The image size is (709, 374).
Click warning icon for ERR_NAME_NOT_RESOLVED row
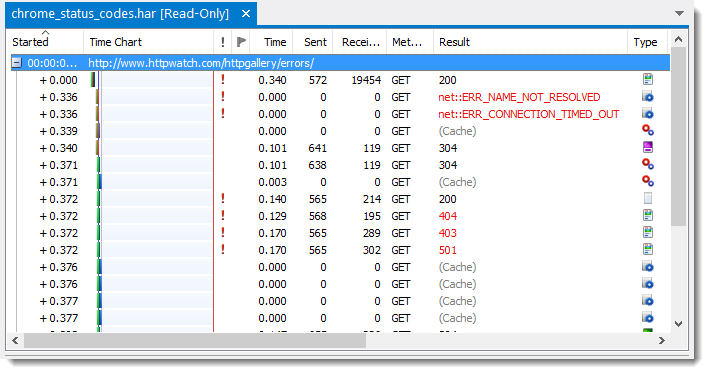pos(222,96)
